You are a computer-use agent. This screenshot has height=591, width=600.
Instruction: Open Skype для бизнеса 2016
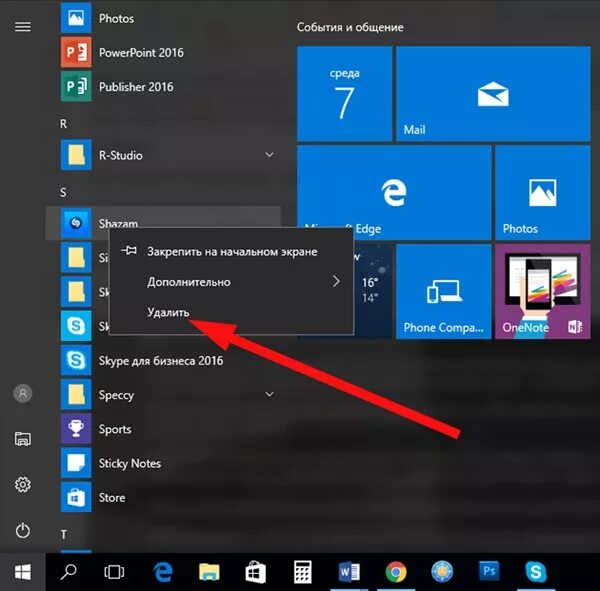[161, 361]
